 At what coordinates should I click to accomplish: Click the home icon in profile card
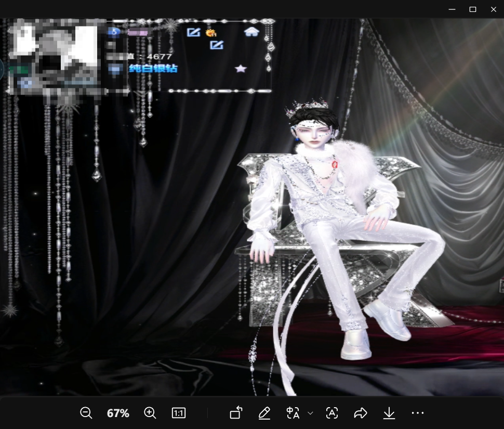point(251,32)
